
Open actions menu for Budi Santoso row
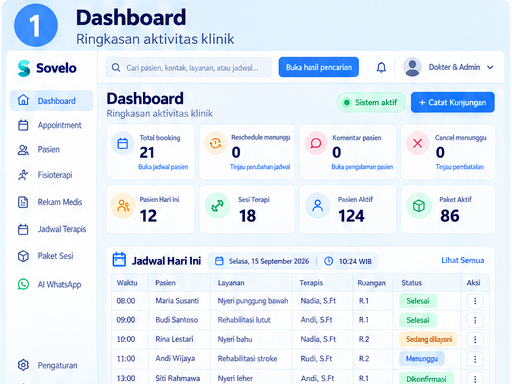pos(475,320)
